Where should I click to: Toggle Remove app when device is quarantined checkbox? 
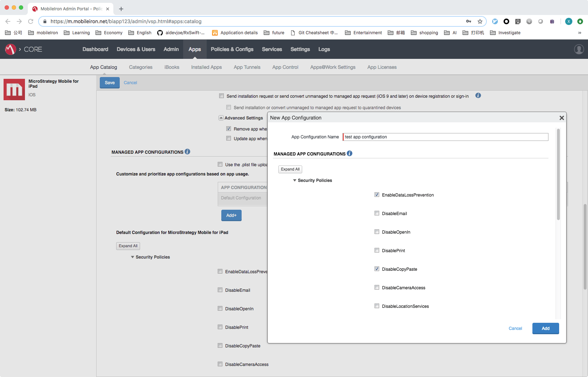[229, 129]
